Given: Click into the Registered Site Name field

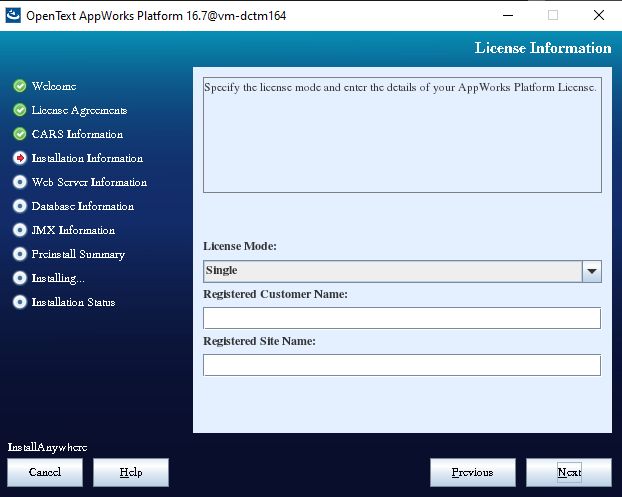Looking at the screenshot, I should (401, 365).
